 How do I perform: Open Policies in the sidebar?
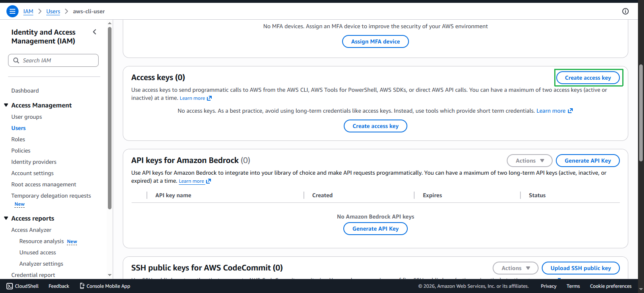click(x=21, y=151)
